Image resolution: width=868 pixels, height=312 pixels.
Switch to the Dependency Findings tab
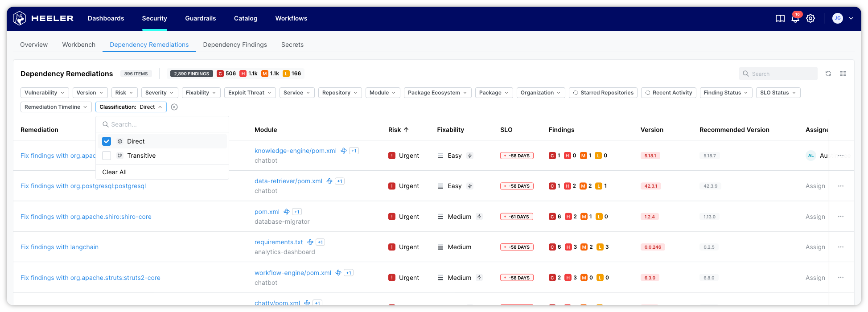234,45
